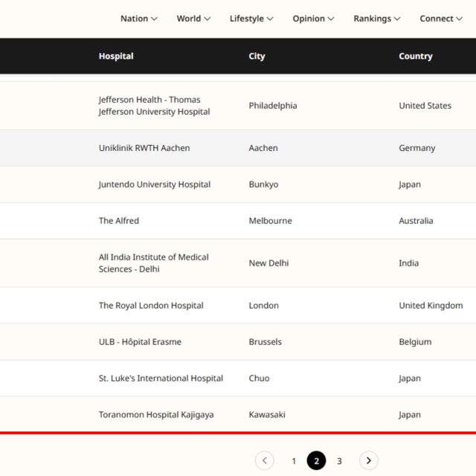Image resolution: width=476 pixels, height=476 pixels.
Task: Select page 3 in pagination
Action: [x=339, y=461]
